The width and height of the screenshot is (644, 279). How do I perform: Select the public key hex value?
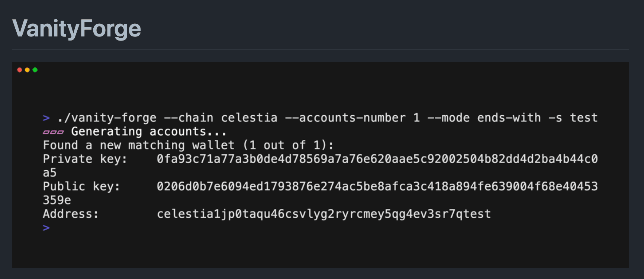(x=377, y=186)
